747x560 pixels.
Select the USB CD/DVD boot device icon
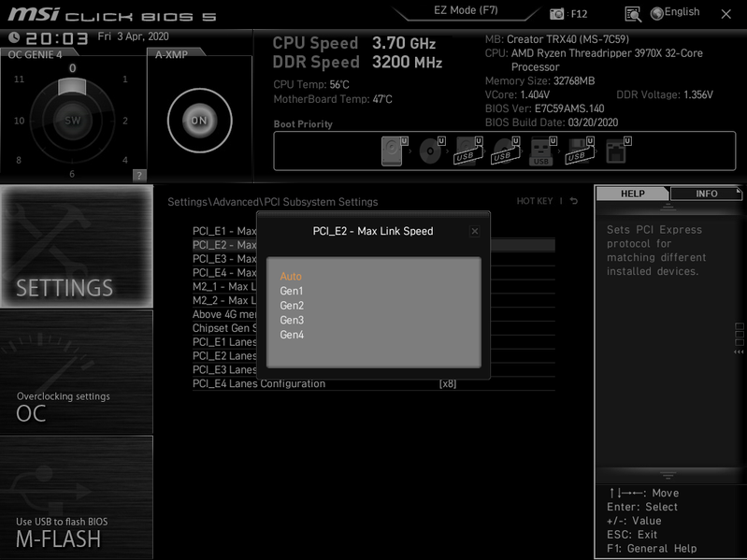pos(506,151)
